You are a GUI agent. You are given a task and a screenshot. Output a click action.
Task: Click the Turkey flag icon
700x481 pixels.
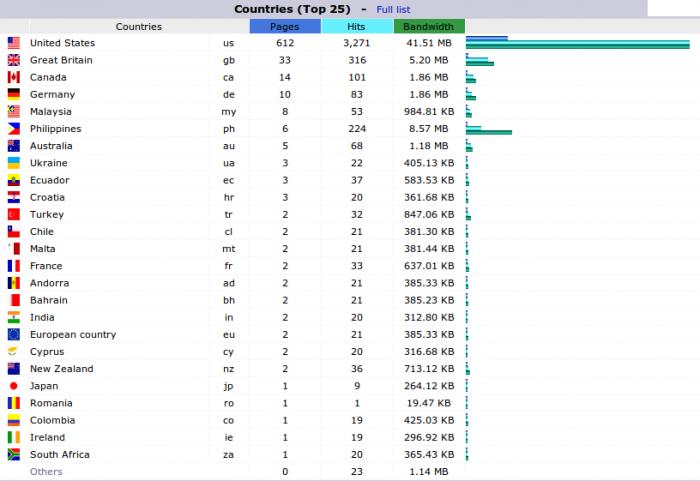(14, 214)
